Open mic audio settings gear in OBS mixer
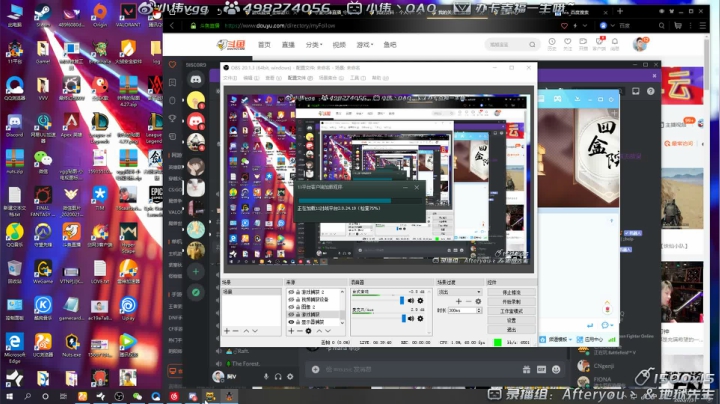The width and height of the screenshot is (720, 404). point(420,319)
